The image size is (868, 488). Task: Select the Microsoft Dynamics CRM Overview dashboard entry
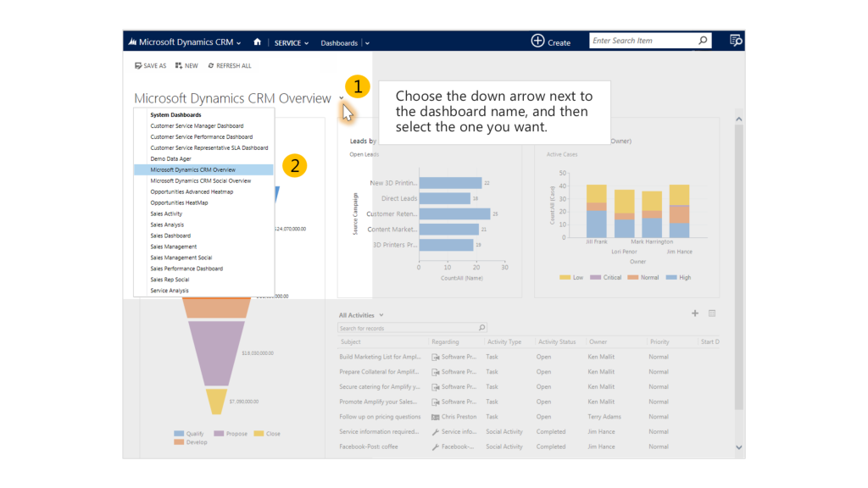194,169
